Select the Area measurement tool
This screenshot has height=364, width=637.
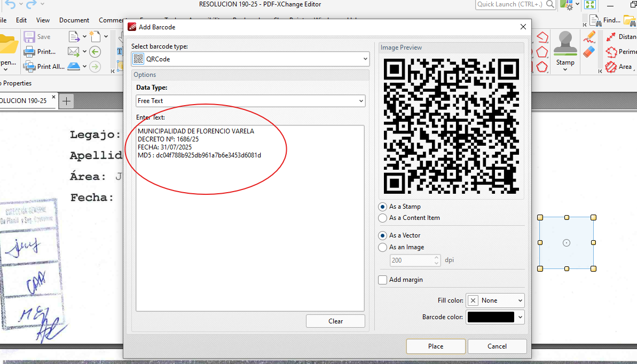click(x=612, y=67)
